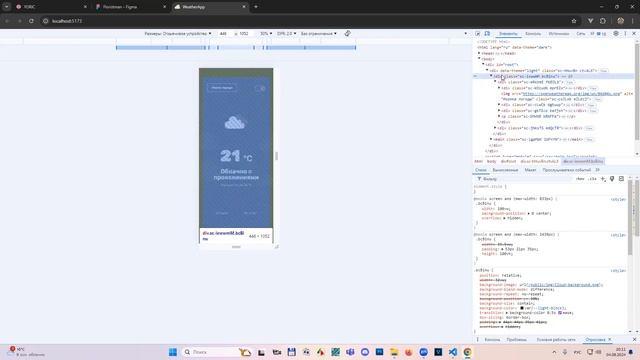Toggle the .cls classes button

592,179
